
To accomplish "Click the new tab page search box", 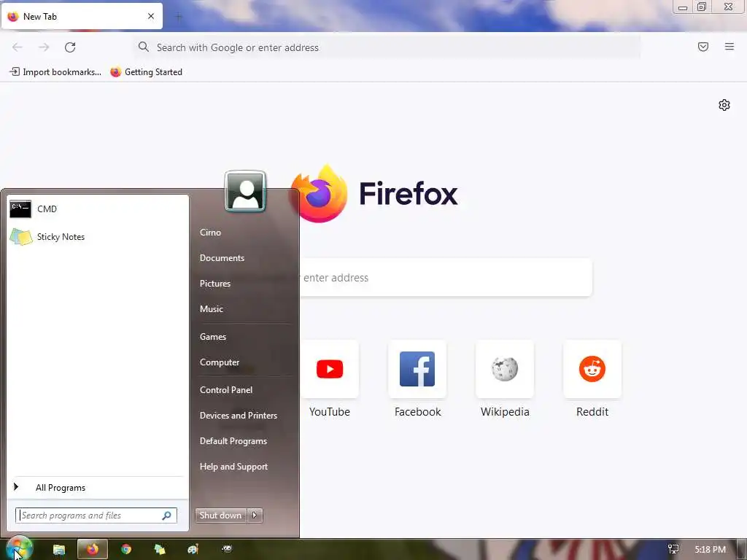I will click(446, 278).
